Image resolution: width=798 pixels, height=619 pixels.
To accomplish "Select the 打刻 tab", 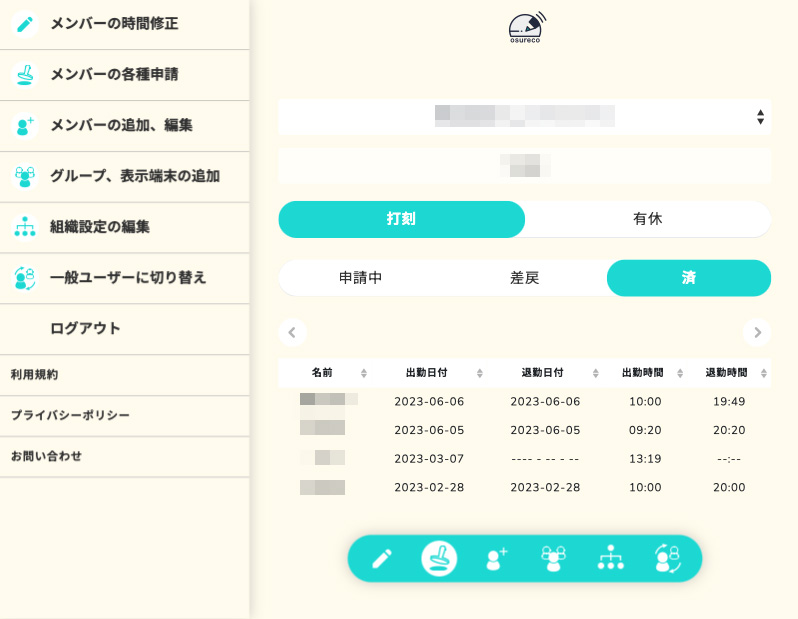I will tap(401, 219).
